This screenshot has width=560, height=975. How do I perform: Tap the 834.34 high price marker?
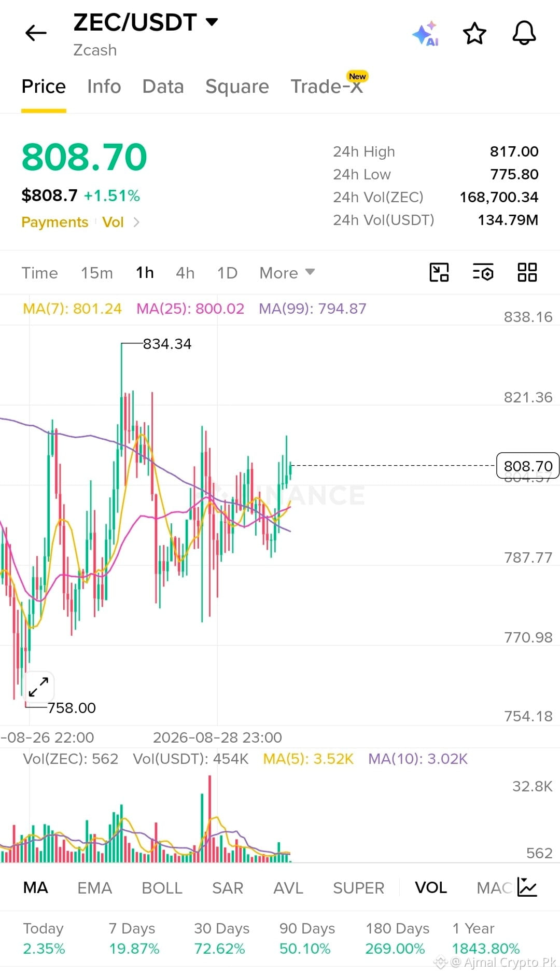[167, 344]
